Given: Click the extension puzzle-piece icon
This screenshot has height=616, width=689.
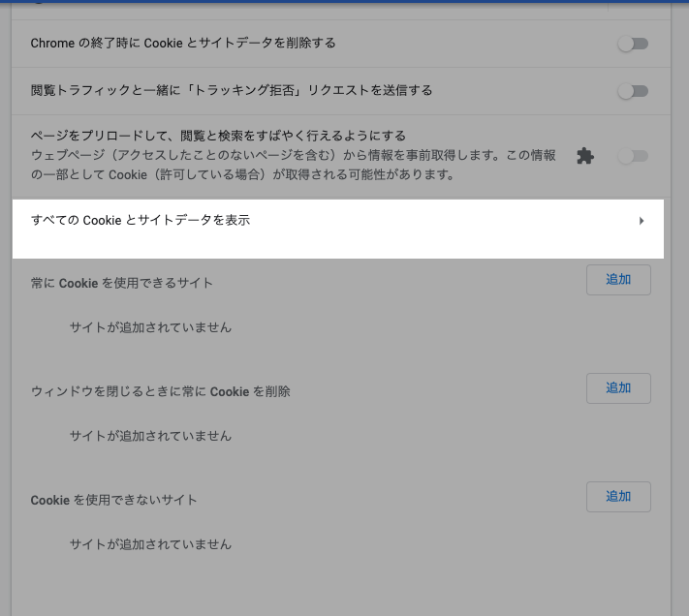Looking at the screenshot, I should coord(585,156).
